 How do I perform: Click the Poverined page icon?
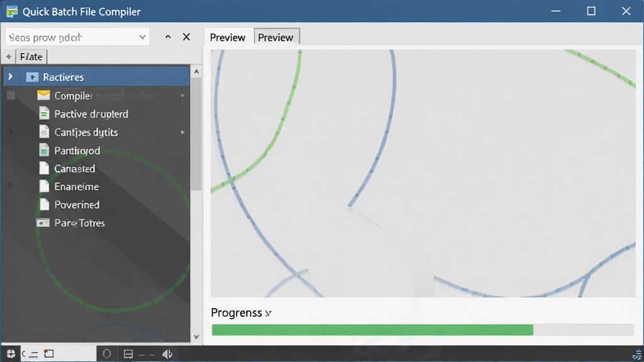44,204
